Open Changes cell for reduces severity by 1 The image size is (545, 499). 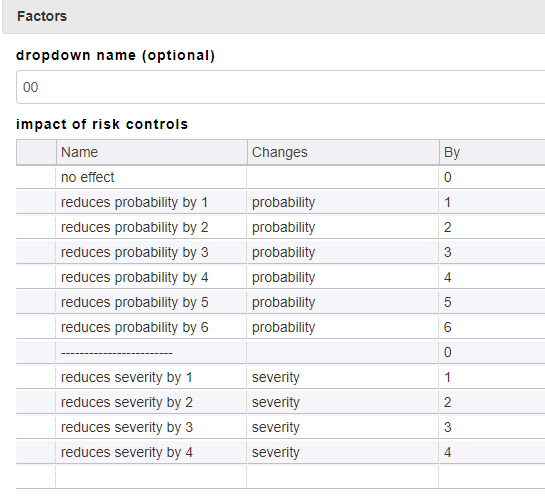click(343, 377)
